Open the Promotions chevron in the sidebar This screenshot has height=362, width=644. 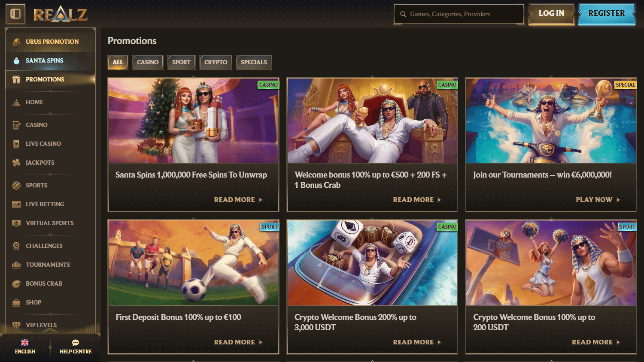(x=93, y=79)
